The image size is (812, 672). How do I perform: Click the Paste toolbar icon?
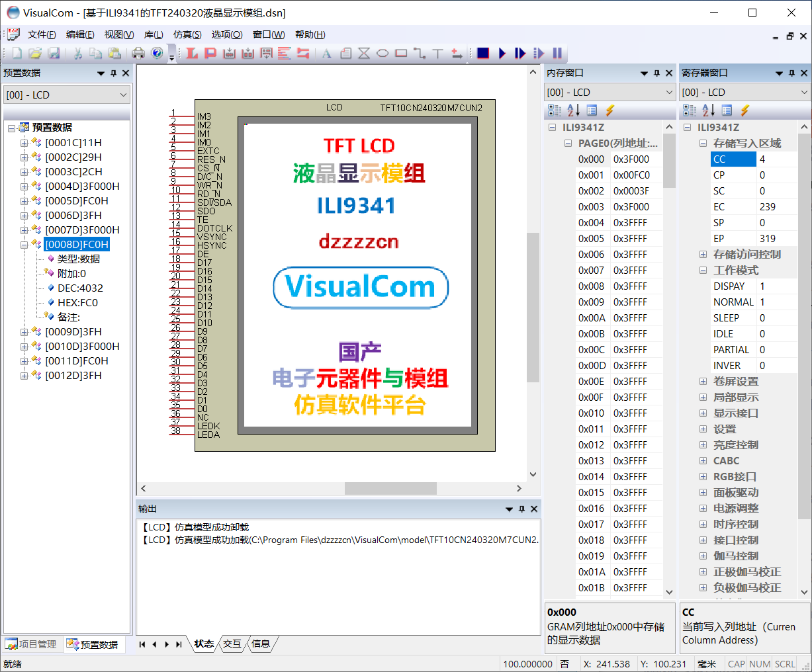click(x=114, y=53)
